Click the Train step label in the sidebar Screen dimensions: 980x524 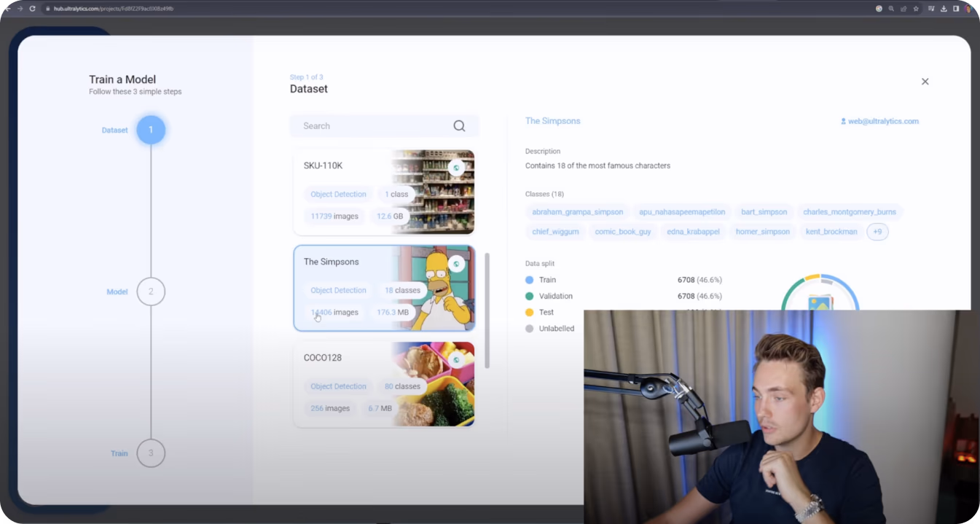coord(119,453)
